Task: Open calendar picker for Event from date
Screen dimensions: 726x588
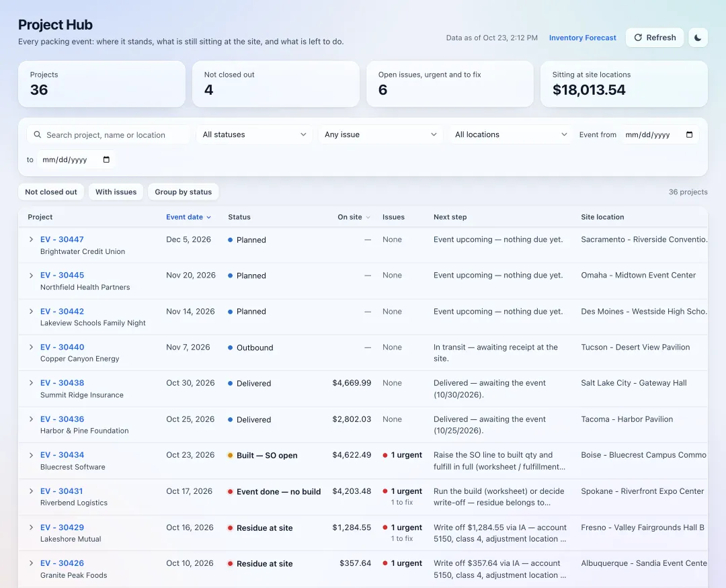Action: pyautogui.click(x=689, y=134)
